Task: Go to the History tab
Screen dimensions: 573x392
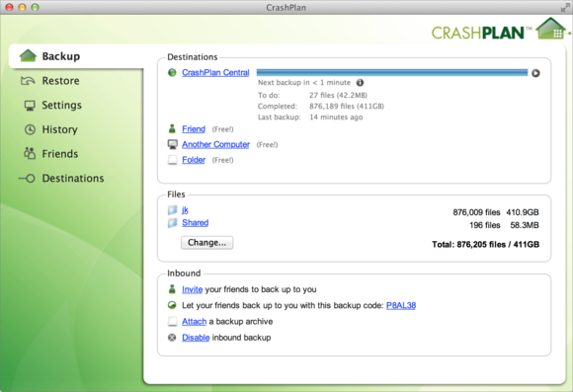Action: 59,129
